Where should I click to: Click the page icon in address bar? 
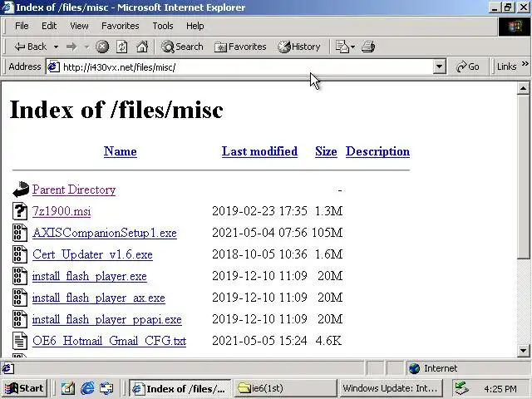[53, 66]
